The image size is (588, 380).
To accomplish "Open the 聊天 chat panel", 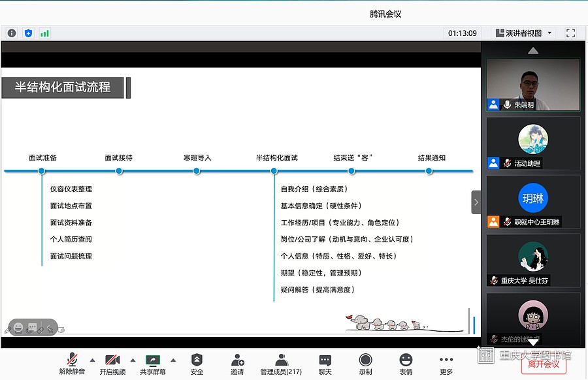I will 325,364.
